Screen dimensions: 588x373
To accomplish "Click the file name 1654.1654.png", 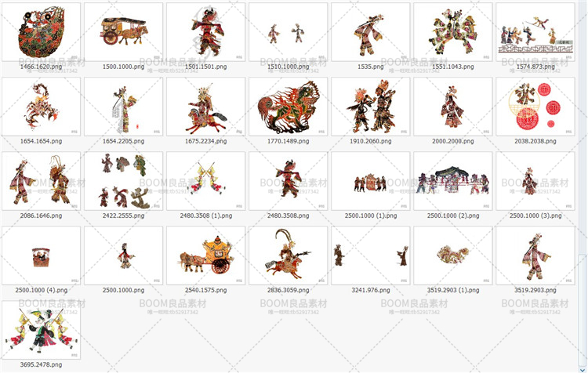I will coord(42,141).
